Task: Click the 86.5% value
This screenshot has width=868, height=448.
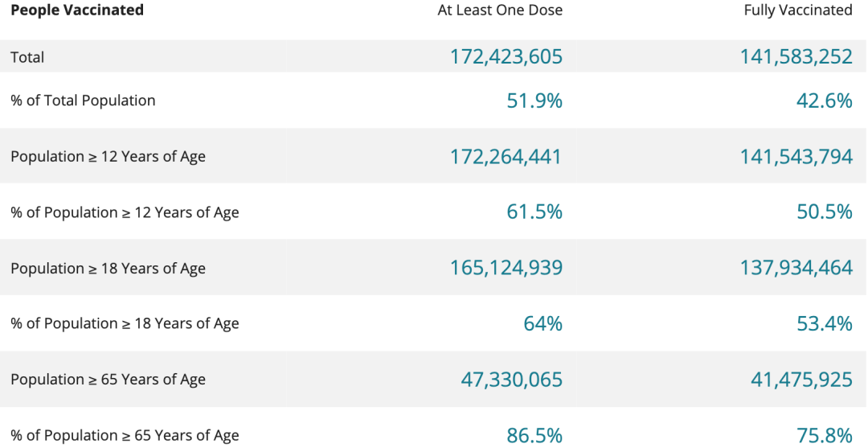Action: click(x=534, y=435)
